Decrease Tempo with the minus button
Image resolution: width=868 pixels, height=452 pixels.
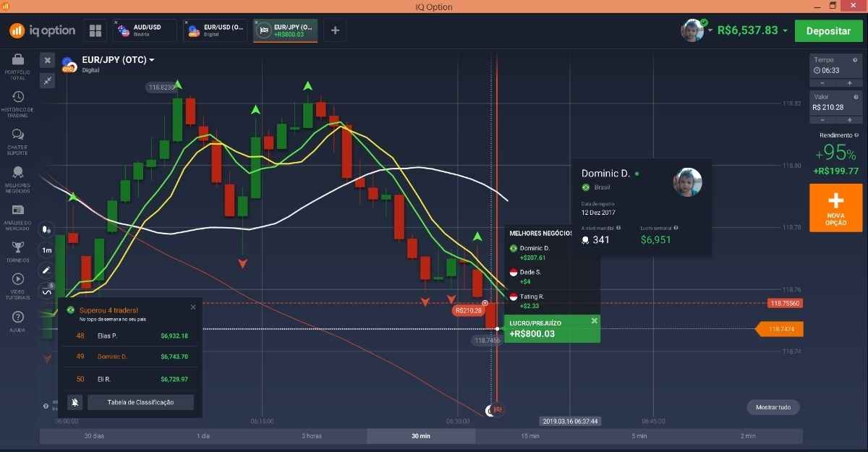click(822, 82)
